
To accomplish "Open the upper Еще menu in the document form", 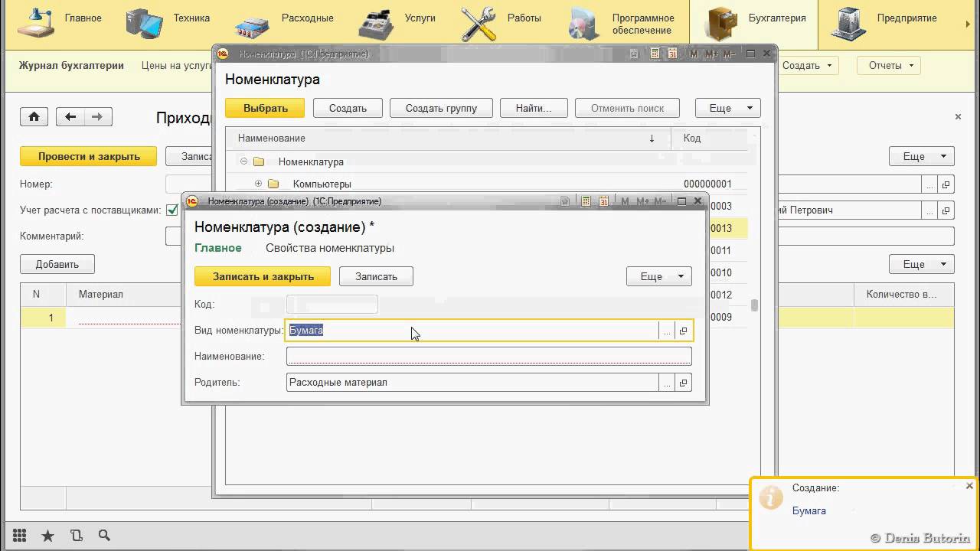I will pos(922,156).
